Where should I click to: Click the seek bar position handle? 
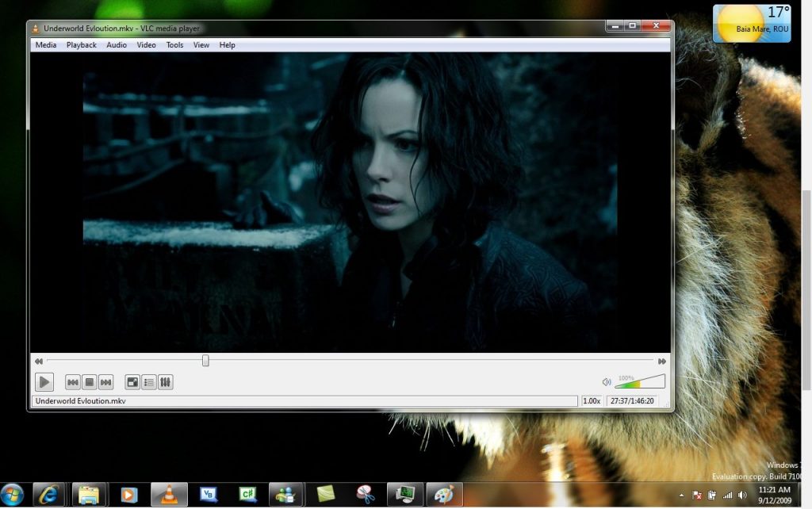(x=205, y=361)
